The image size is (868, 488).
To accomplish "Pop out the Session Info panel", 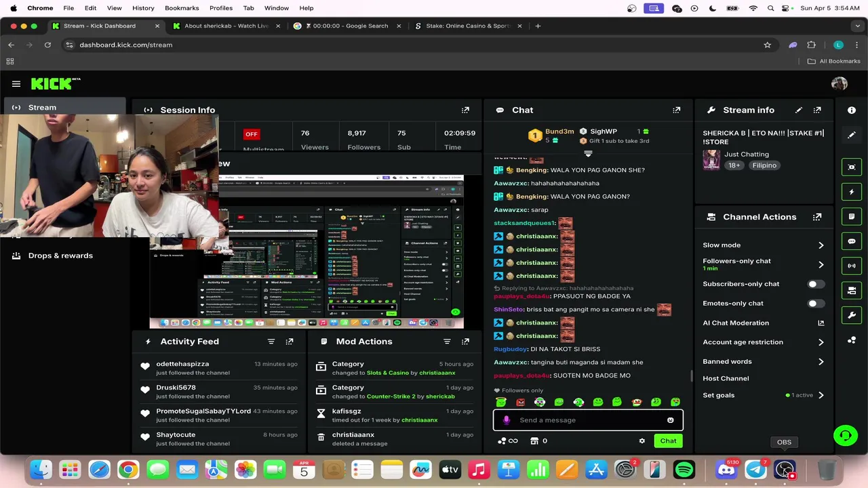I will [x=465, y=110].
